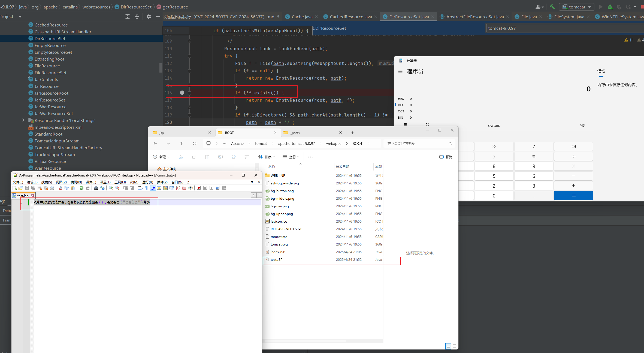
Task: Click QWORD word size in calculator
Action: coord(494,126)
